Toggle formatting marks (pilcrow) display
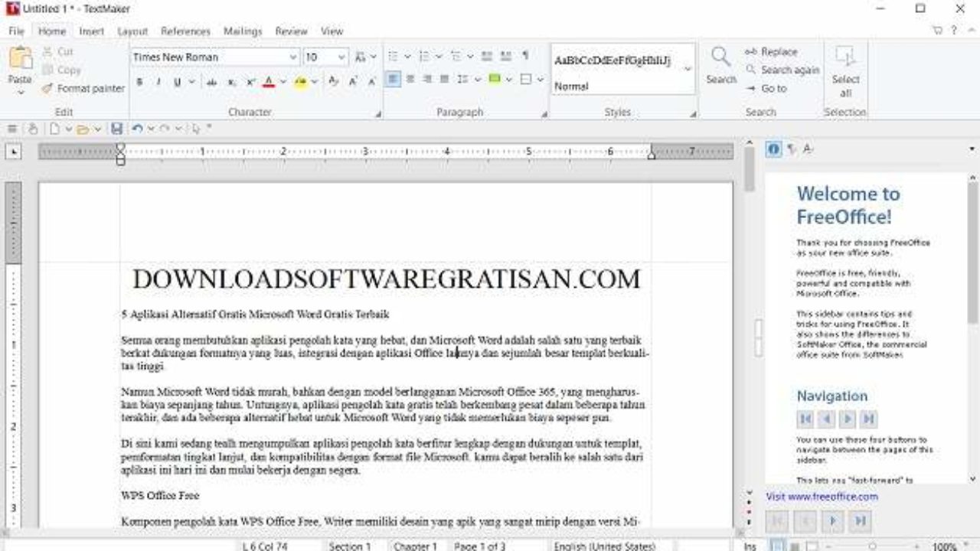The height and width of the screenshot is (551, 980). (x=525, y=57)
